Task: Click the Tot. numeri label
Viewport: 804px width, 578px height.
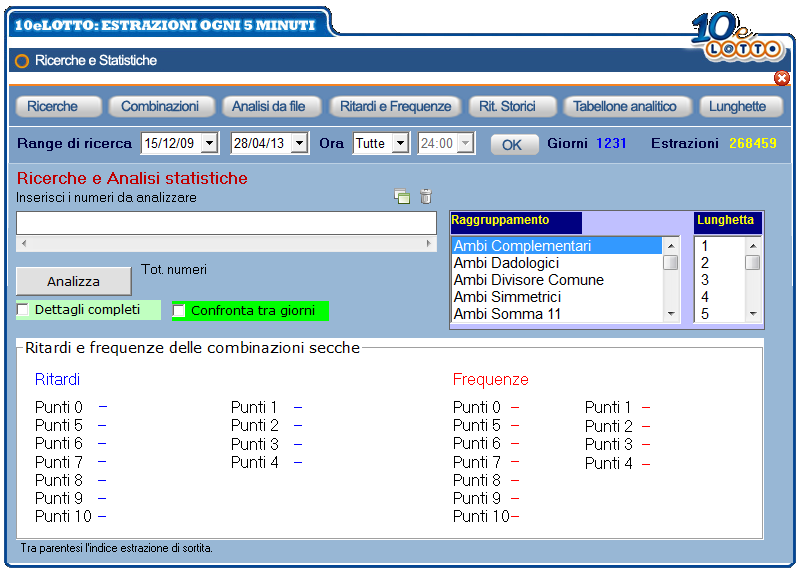Action: click(174, 269)
